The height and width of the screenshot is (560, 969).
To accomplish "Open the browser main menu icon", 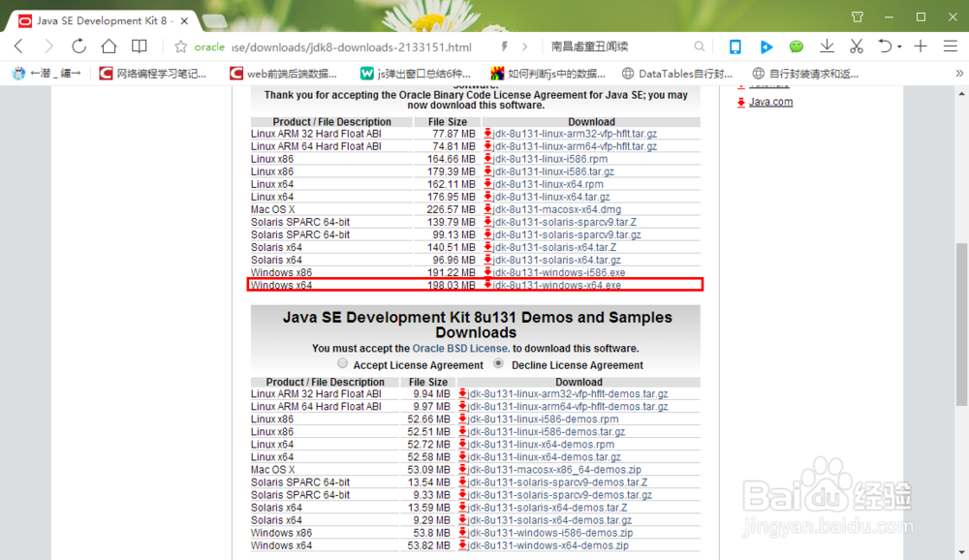I will point(951,47).
